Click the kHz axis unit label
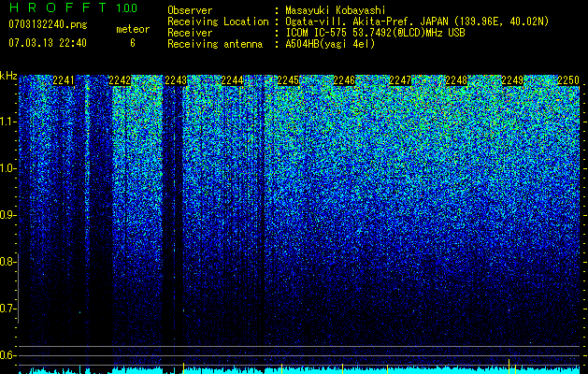Viewport: 588px width, 374px height. [8, 76]
